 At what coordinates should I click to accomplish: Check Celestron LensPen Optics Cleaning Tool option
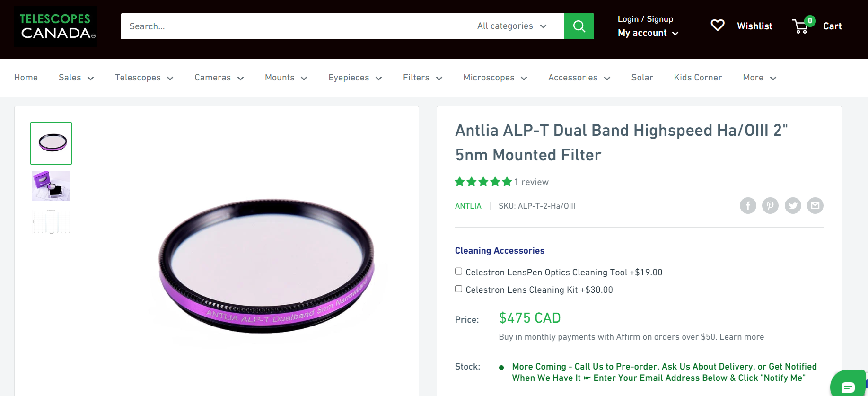point(458,272)
